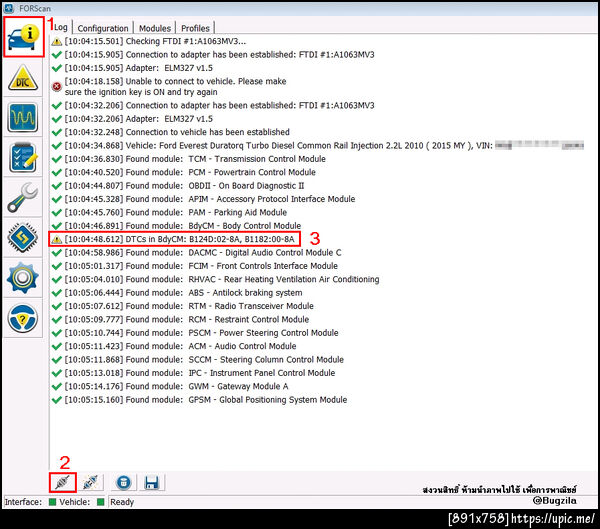Select 'PCM - Powertrain Control Module' row
The height and width of the screenshot is (529, 600).
(184, 172)
